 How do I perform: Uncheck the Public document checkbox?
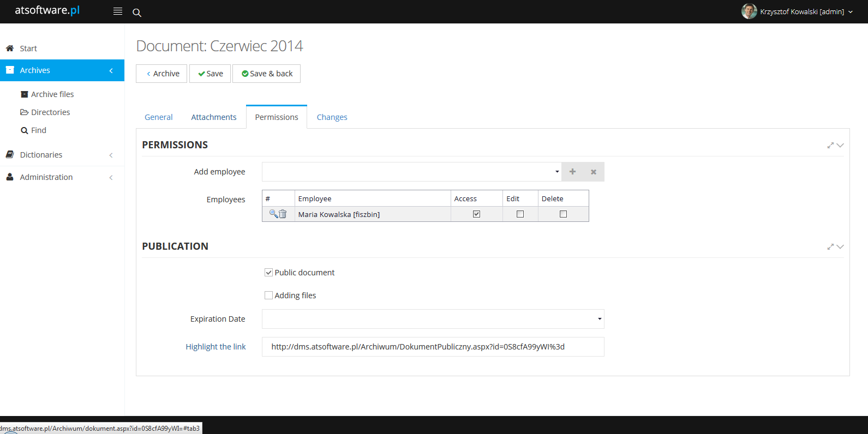[x=268, y=272]
